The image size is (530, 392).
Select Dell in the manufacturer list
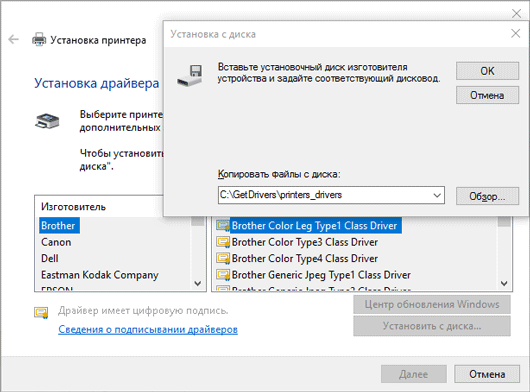click(50, 259)
